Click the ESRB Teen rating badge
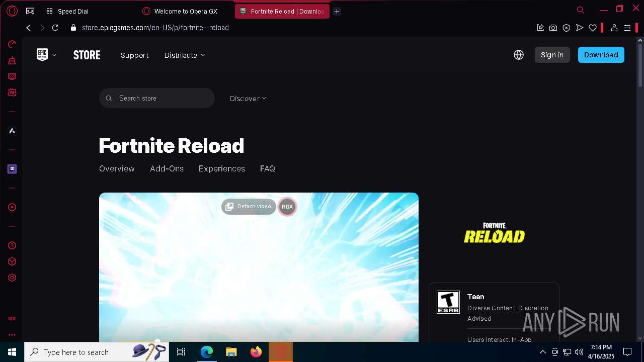Viewport: 644px width, 362px height. click(448, 302)
